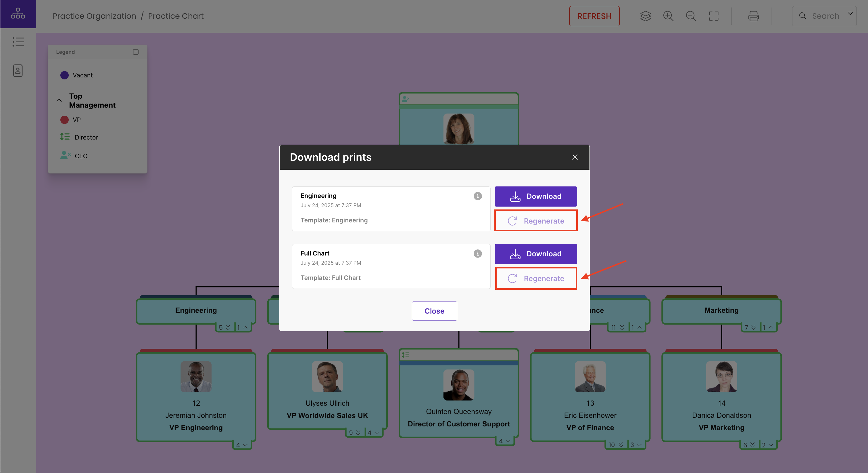Click the Vacant purple color dot

pyautogui.click(x=64, y=75)
